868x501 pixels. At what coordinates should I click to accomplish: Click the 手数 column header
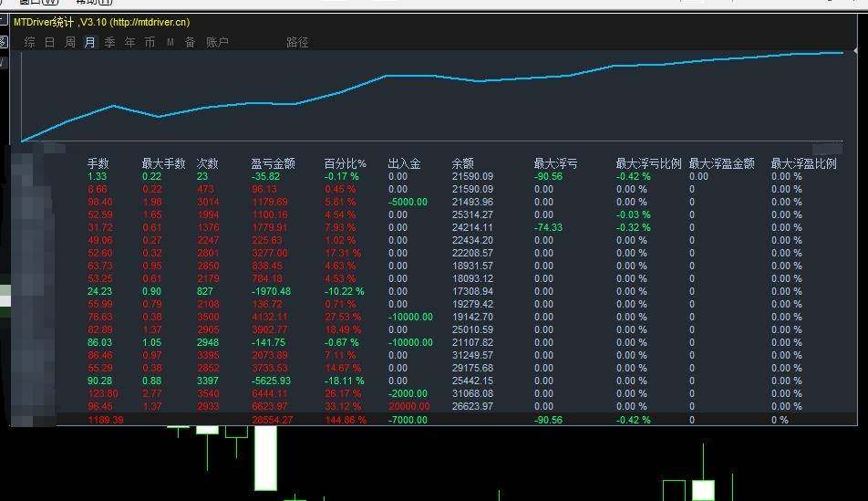[98, 163]
